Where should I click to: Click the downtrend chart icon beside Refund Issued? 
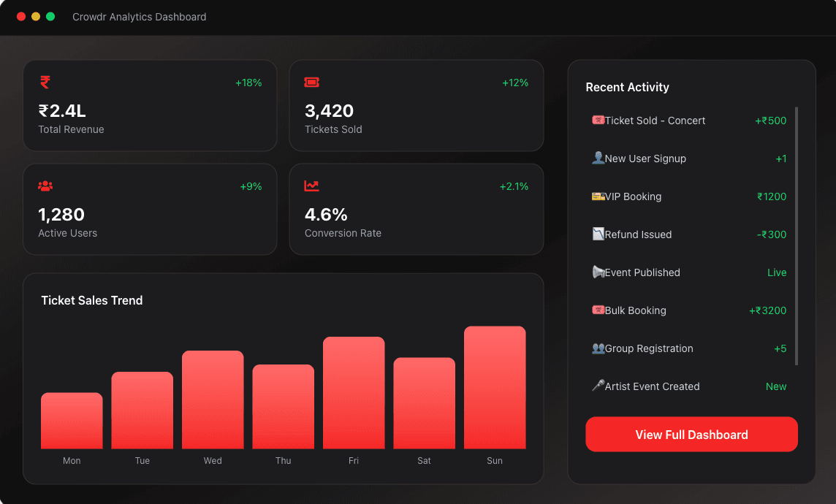(598, 234)
